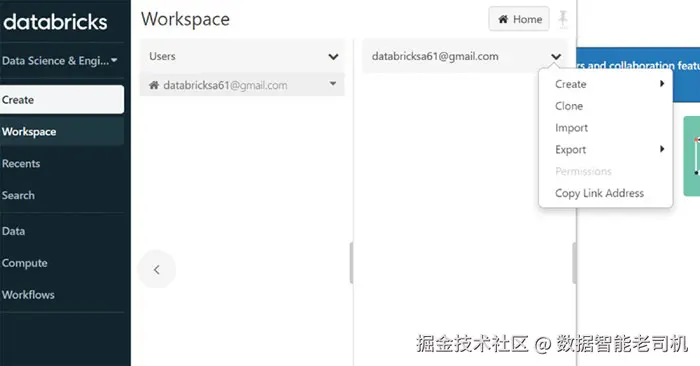Open the Data Science & Engineering persona switcher

click(x=60, y=61)
